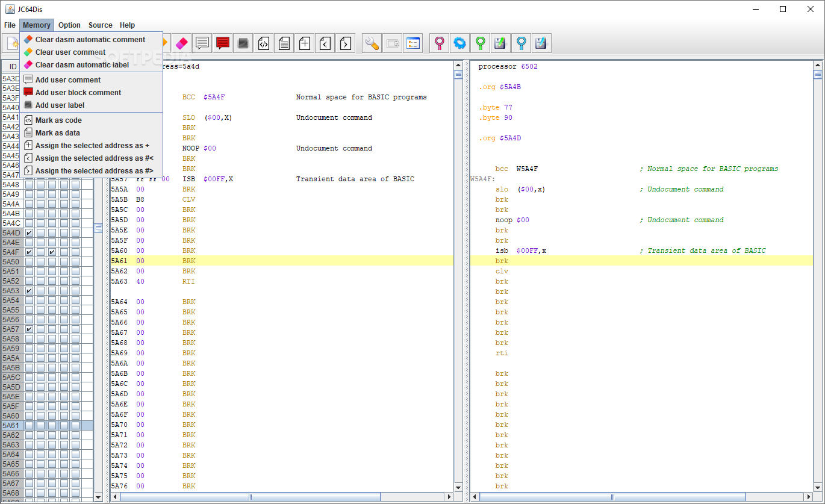Choose Add user block comment menu entry

pos(92,93)
